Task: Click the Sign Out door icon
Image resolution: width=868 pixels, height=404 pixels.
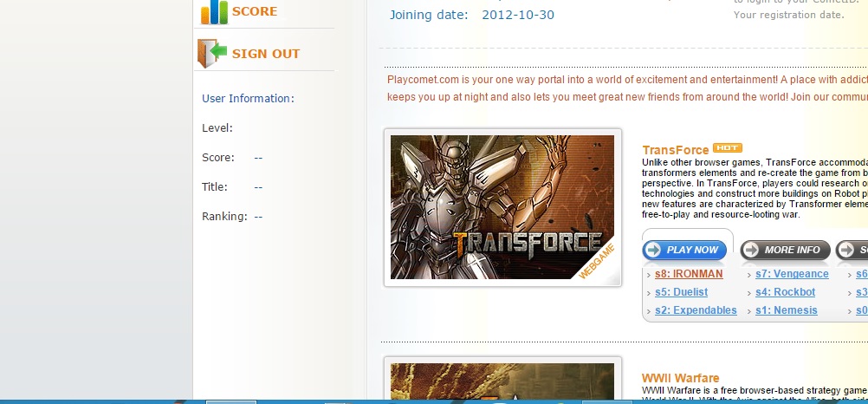Action: [212, 53]
